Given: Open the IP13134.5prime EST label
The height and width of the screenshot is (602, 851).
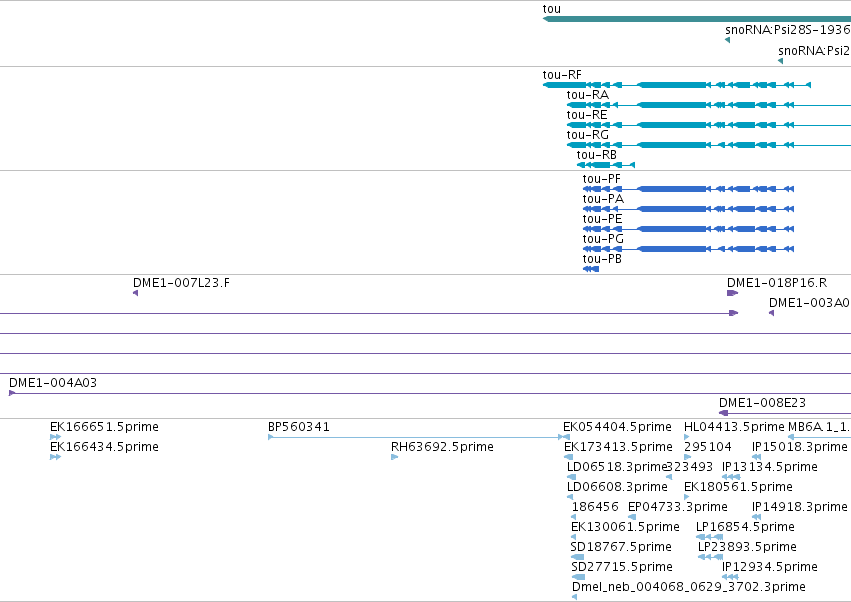Looking at the screenshot, I should [770, 467].
